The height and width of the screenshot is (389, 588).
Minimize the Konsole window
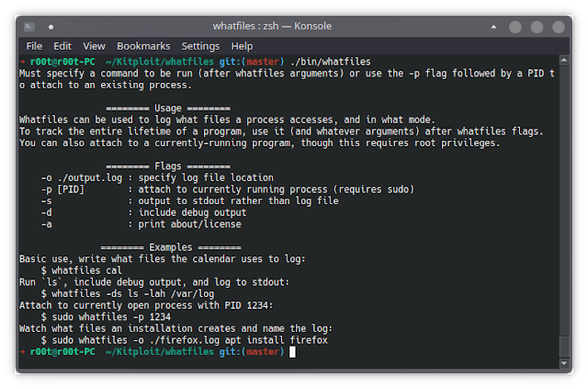tap(515, 27)
